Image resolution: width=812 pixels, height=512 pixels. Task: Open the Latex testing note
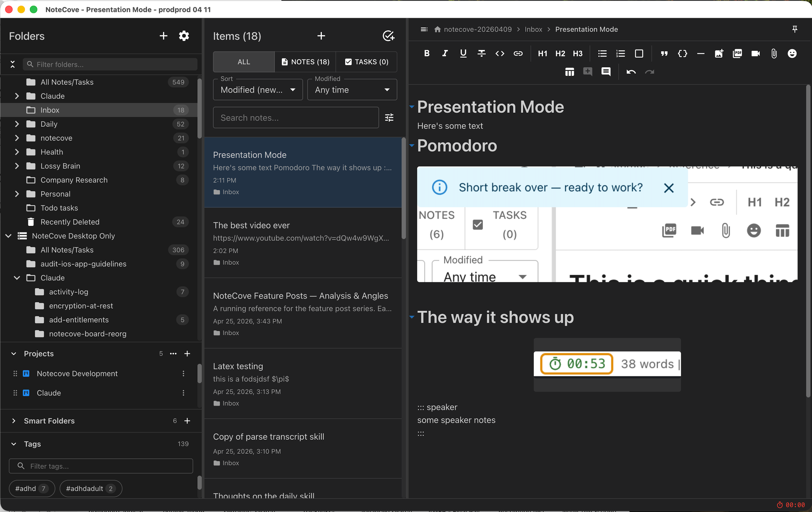tap(303, 384)
